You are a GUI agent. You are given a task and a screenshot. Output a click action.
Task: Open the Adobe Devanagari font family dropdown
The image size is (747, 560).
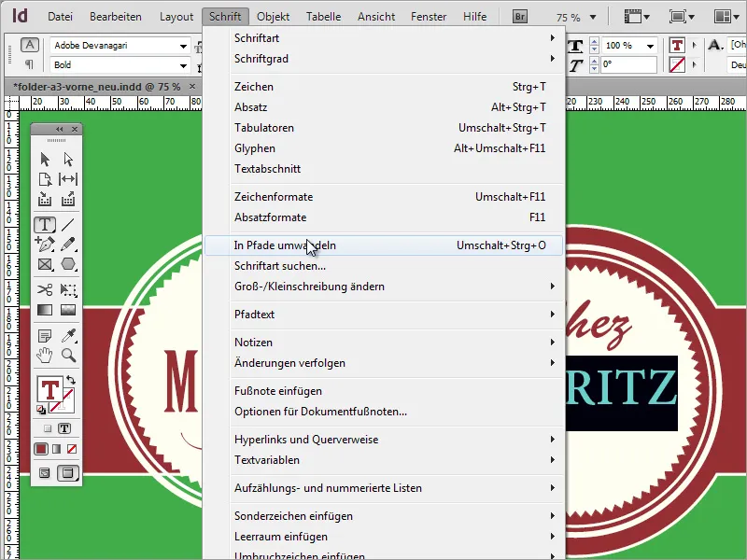pos(183,46)
